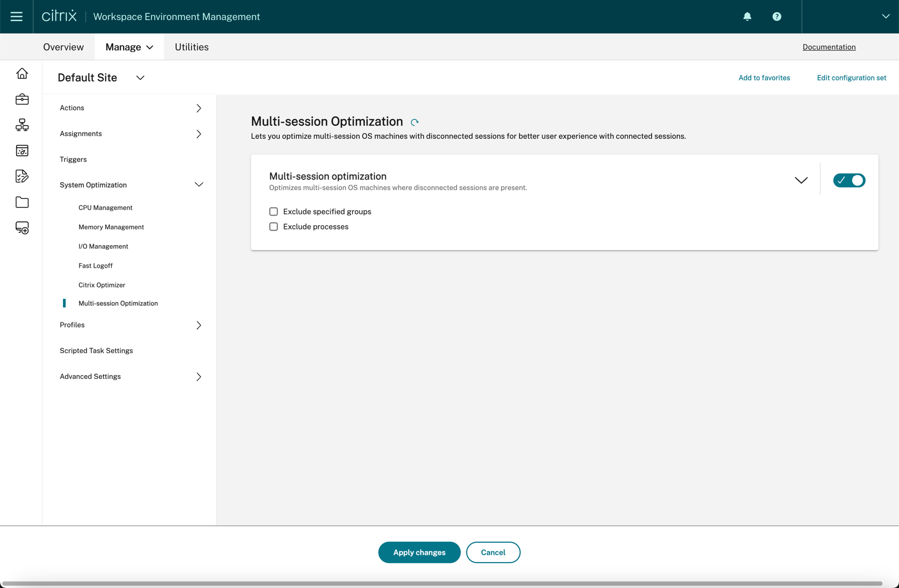Select I/O Management

tap(103, 246)
